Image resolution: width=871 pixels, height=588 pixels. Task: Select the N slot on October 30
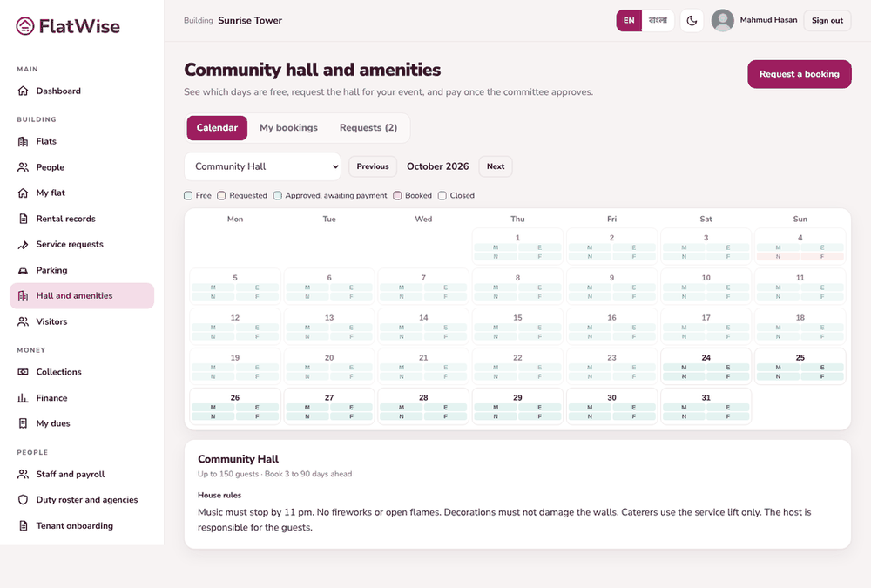590,416
